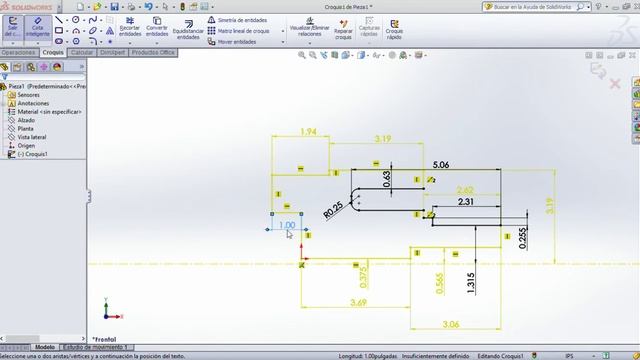
Task: Select the Polygon sketch tool
Action: (x=76, y=41)
